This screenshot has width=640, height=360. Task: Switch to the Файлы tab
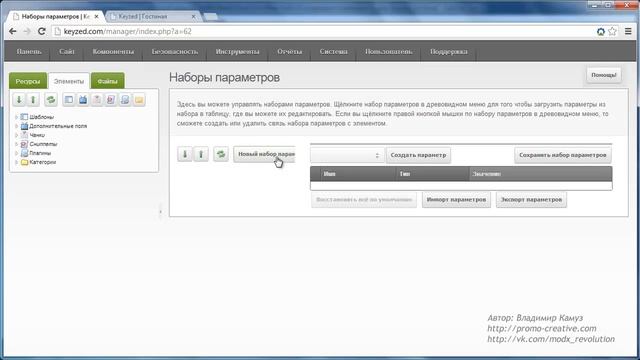coord(107,81)
